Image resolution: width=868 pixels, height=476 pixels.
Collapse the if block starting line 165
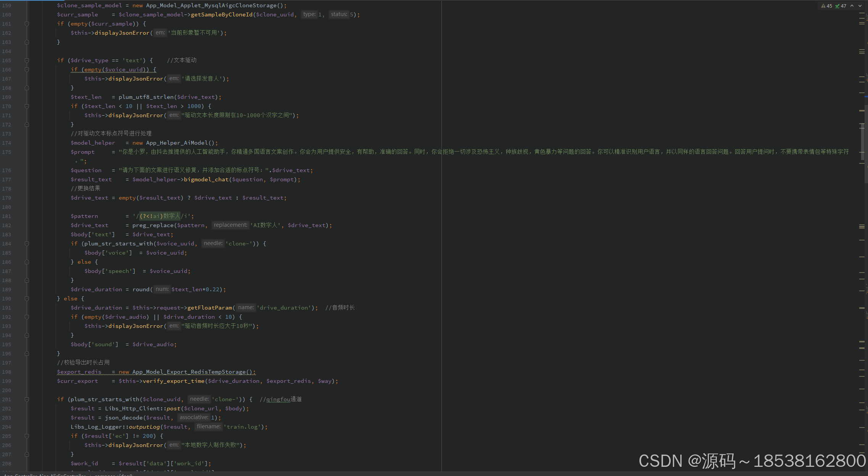[27, 60]
